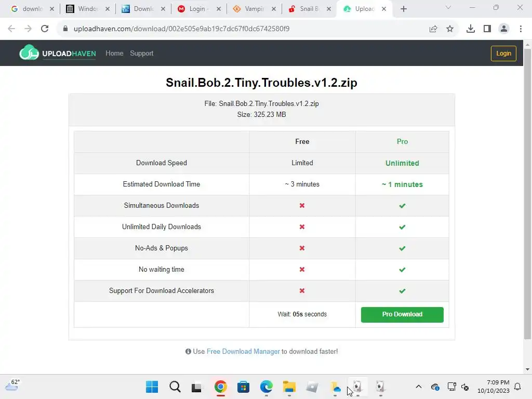The height and width of the screenshot is (399, 532).
Task: Reload the page with the refresh icon
Action: tap(45, 29)
